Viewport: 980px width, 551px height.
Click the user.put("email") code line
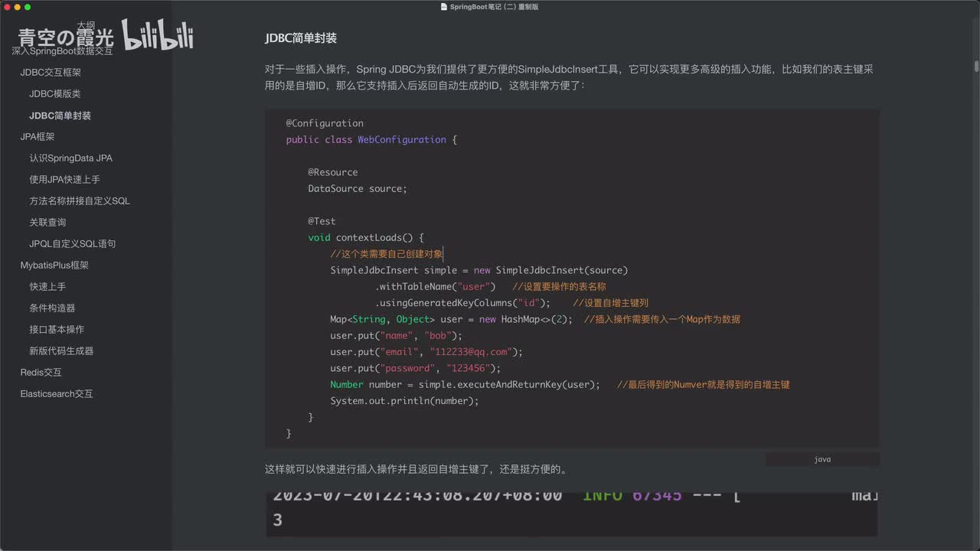[426, 352]
